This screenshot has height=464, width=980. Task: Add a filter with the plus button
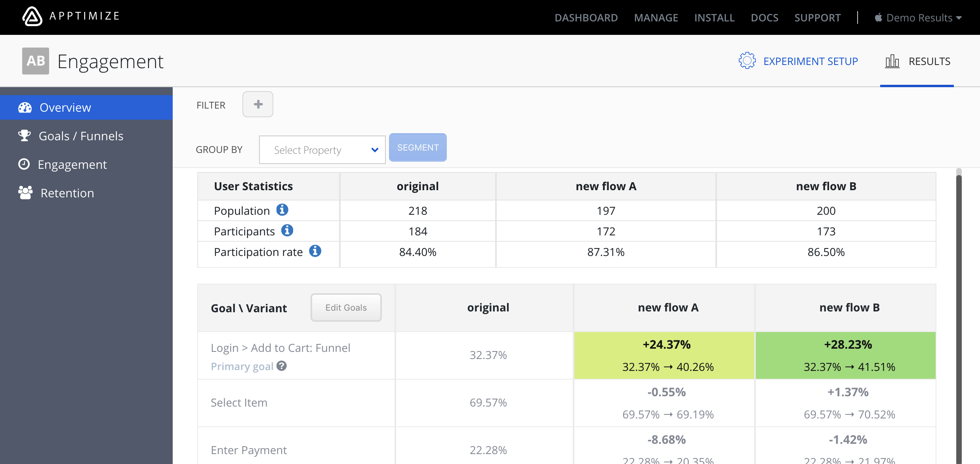258,104
